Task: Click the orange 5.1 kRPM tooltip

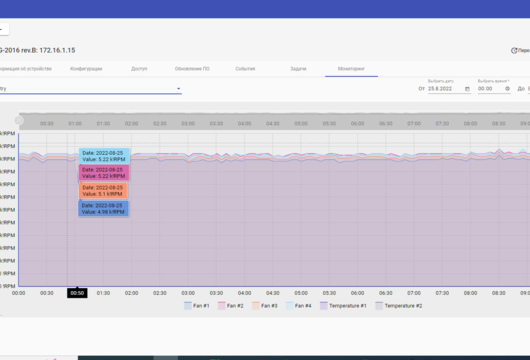Action: [103, 191]
